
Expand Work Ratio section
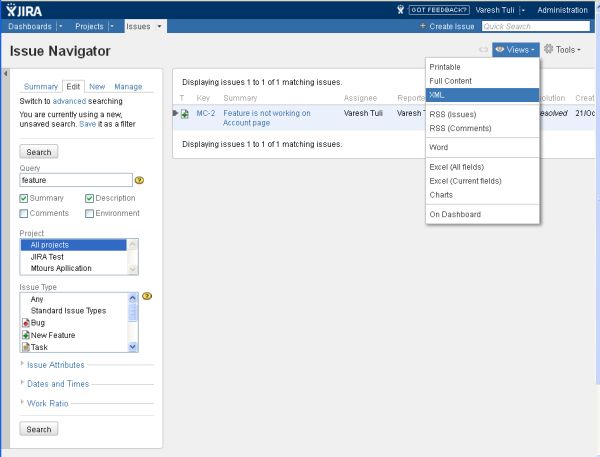pyautogui.click(x=47, y=403)
